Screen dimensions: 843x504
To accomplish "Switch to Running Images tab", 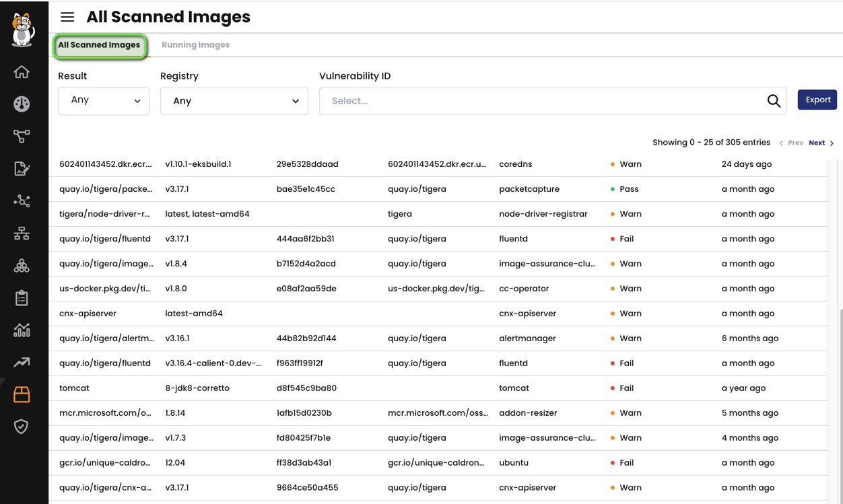I will tap(195, 45).
